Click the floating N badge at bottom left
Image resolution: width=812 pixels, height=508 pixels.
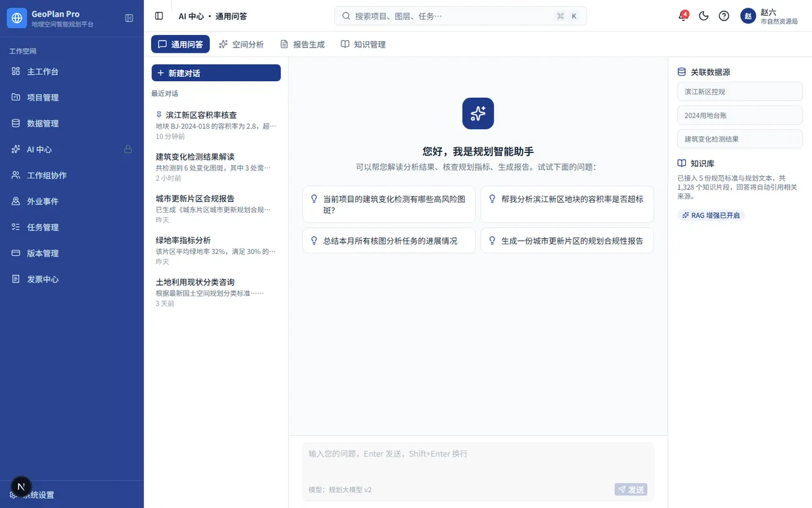(22, 487)
